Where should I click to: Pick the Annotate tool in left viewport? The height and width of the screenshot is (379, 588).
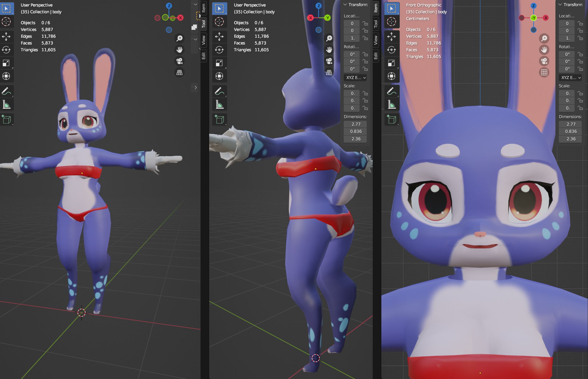point(6,92)
